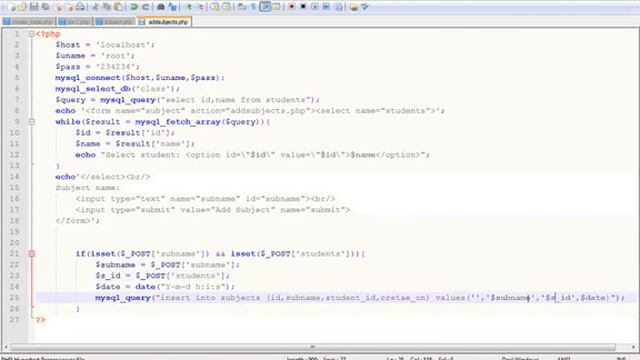Save all open files
This screenshot has height=360, width=640.
[x=45, y=7]
